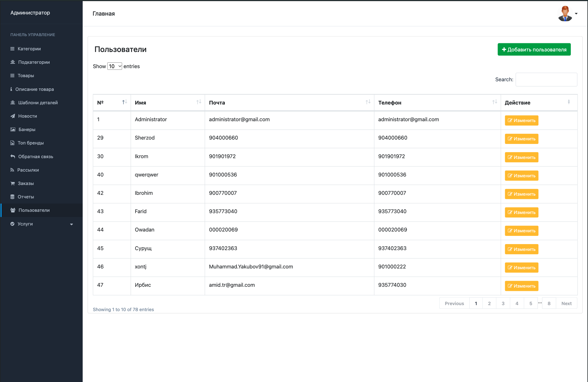The height and width of the screenshot is (382, 588).
Task: Toggle sort order on № column
Action: click(x=125, y=102)
